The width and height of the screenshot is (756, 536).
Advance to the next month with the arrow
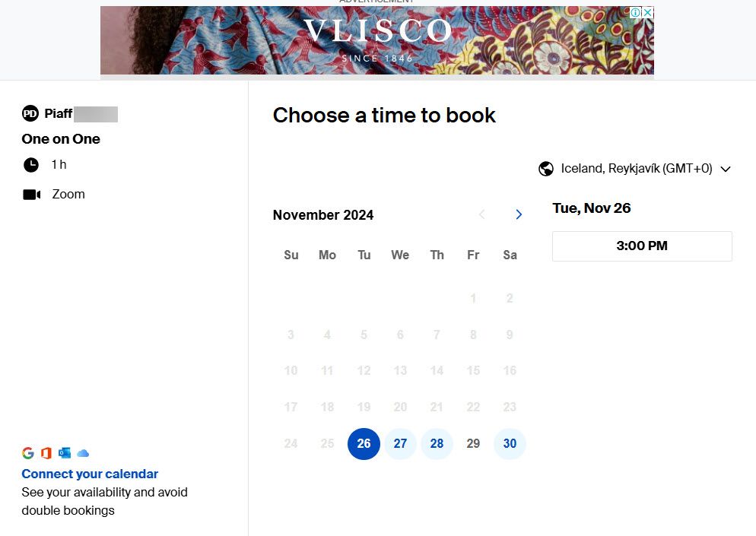point(519,214)
